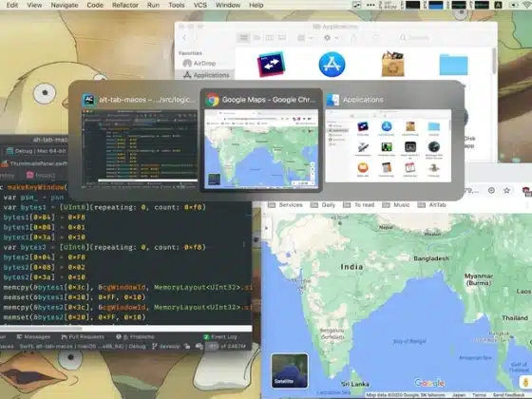Screen dimensions: 532x399
Task: Switch Finder to column view
Action: [x=270, y=38]
